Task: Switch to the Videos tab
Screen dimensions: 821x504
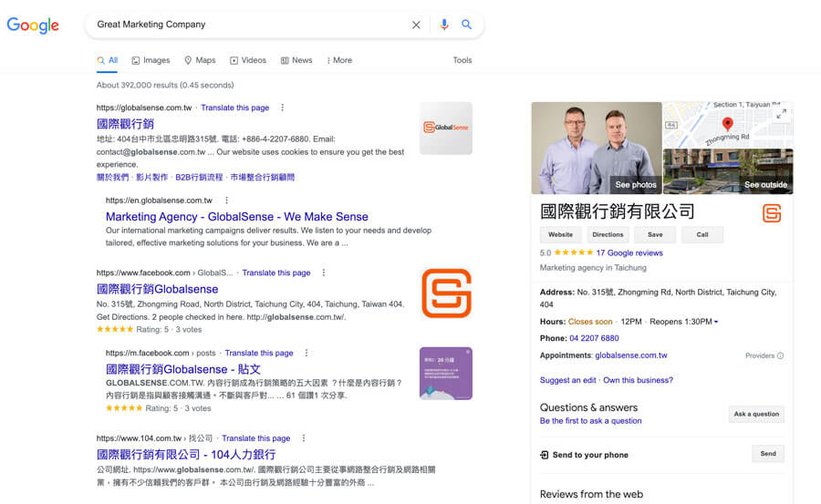Action: [248, 60]
